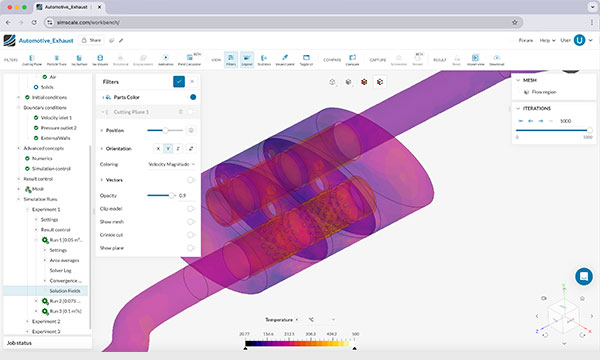Open the chat support bubble
The image size is (600, 360).
(584, 276)
